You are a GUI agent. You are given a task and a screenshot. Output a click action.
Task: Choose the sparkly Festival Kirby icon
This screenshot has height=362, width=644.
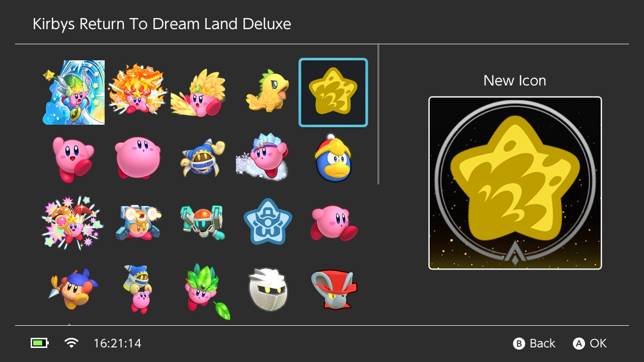(72, 222)
